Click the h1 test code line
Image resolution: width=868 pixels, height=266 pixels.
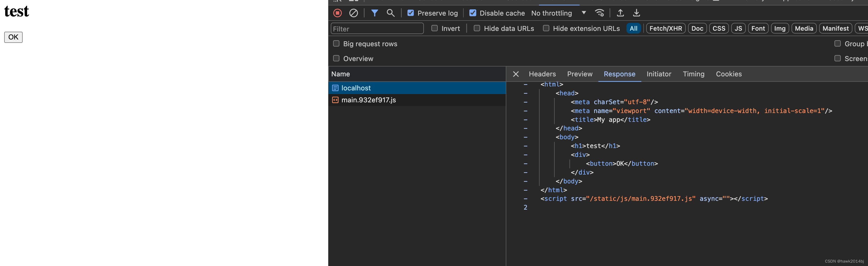(595, 146)
